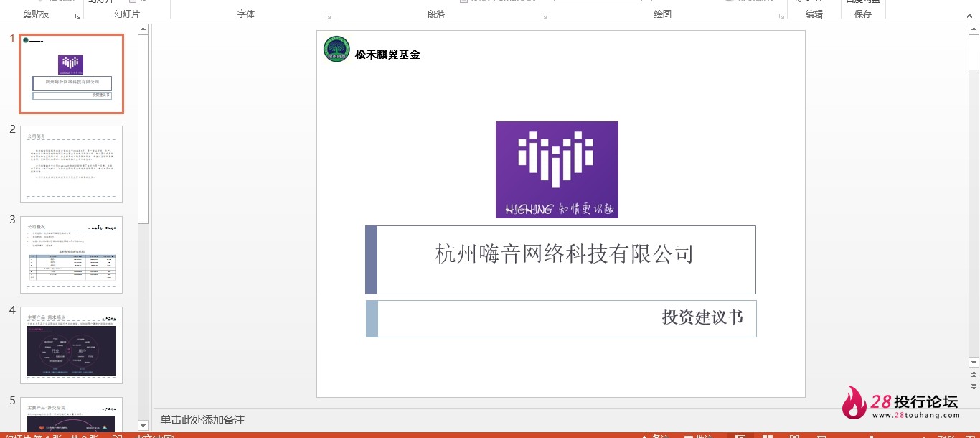
Task: Click thumbnail pane scroll up arrow
Action: point(143,29)
